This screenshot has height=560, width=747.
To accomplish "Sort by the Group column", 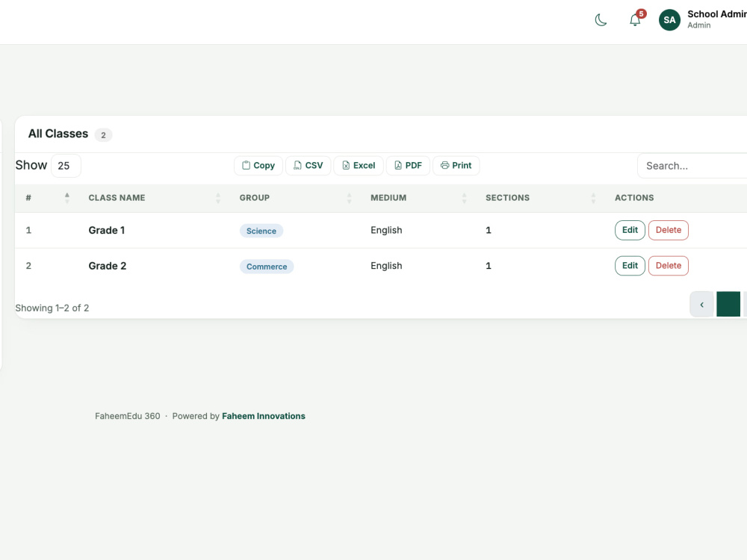I will pyautogui.click(x=295, y=198).
